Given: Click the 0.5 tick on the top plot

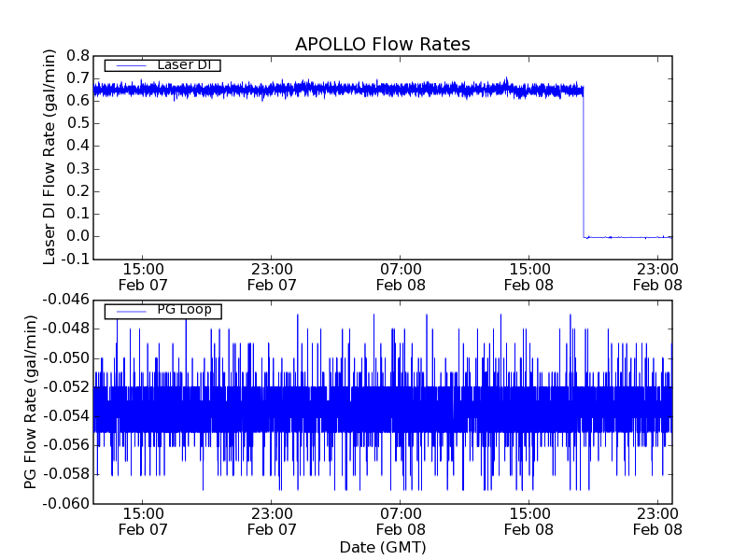Looking at the screenshot, I should tap(78, 123).
